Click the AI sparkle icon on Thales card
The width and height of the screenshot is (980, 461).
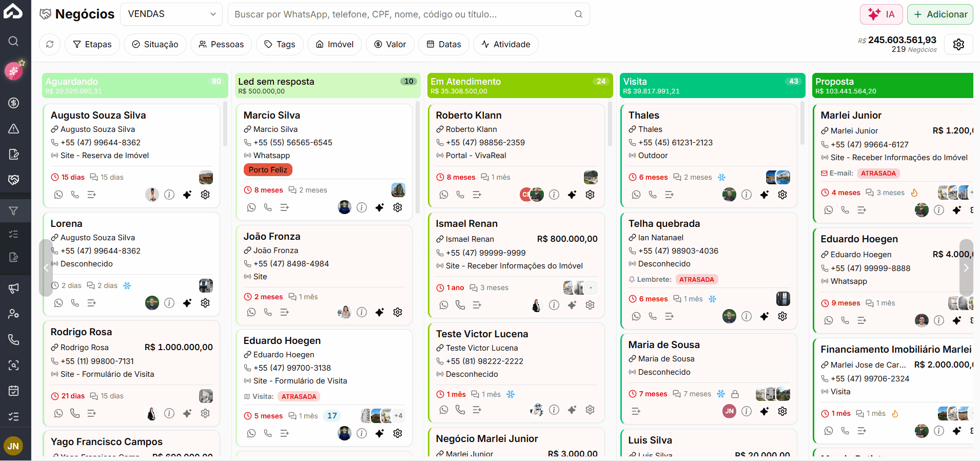coord(765,195)
